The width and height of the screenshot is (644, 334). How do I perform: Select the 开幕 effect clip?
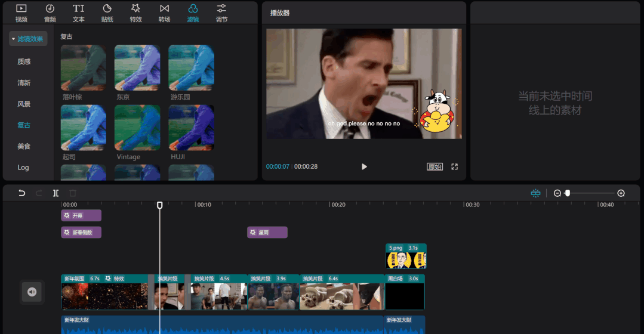point(81,215)
